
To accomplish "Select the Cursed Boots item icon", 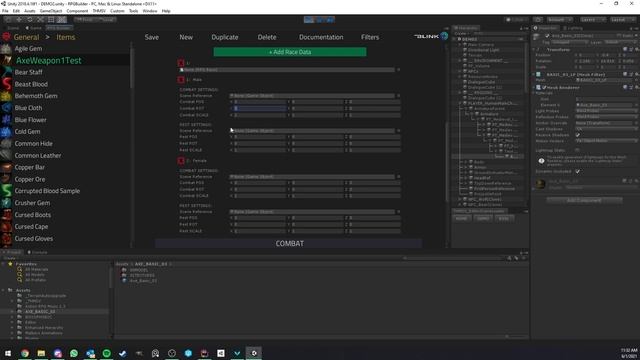I will point(6,214).
